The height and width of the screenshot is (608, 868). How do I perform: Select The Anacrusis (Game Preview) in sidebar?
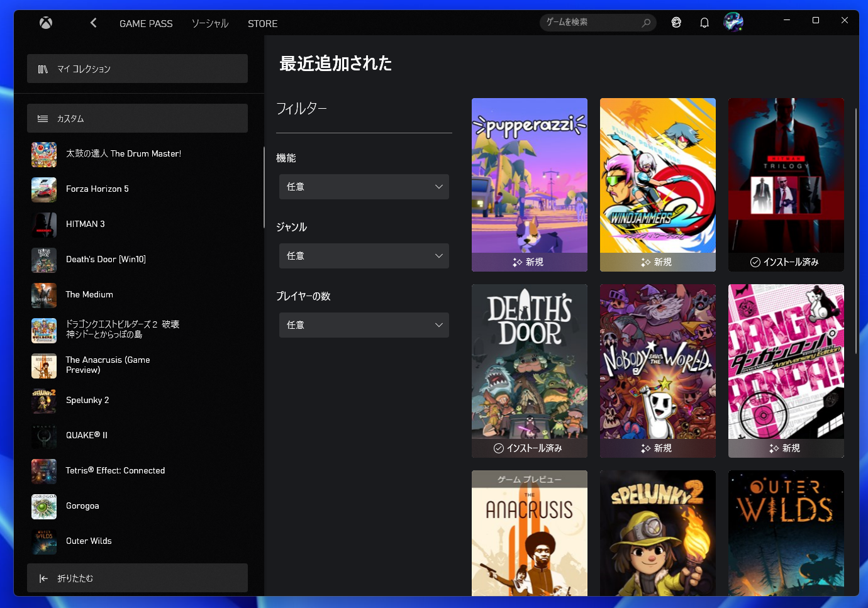(x=137, y=365)
